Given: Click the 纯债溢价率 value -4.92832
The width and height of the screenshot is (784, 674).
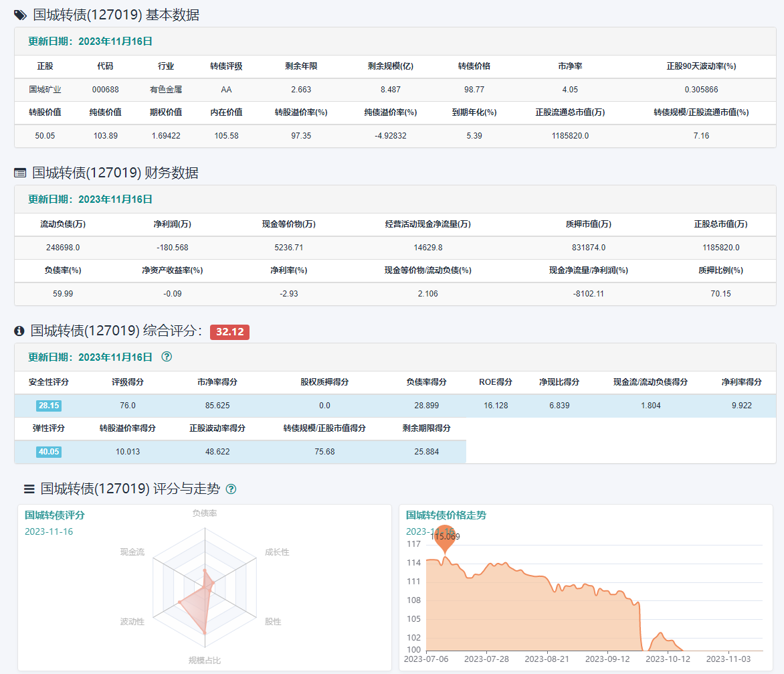Looking at the screenshot, I should click(x=391, y=136).
